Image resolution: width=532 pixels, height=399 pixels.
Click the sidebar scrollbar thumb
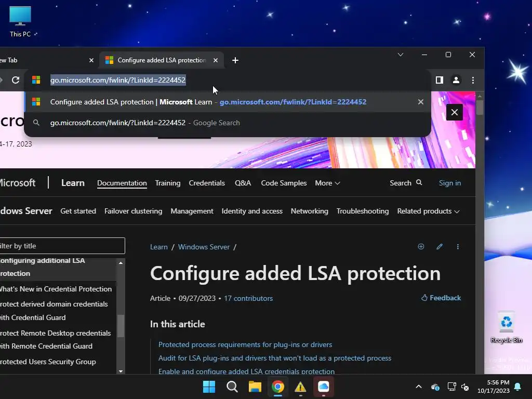pyautogui.click(x=121, y=326)
